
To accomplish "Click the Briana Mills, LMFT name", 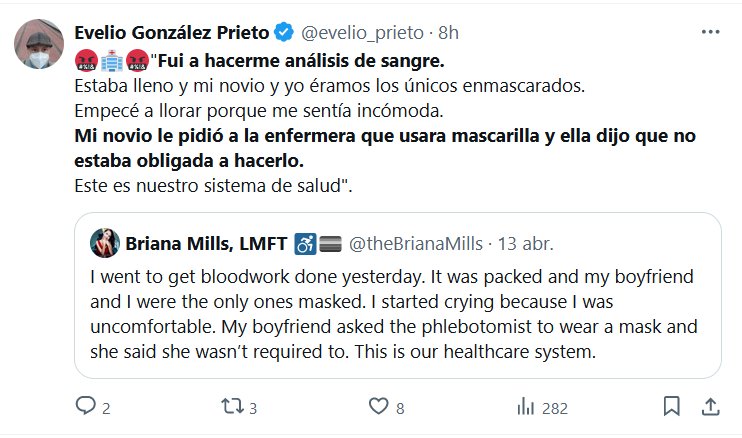I will coord(204,243).
